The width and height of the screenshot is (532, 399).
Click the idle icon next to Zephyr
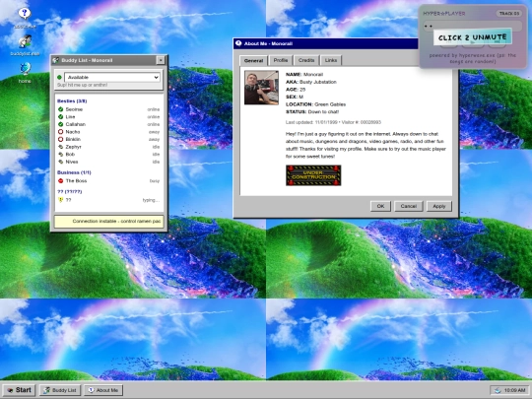(x=60, y=147)
